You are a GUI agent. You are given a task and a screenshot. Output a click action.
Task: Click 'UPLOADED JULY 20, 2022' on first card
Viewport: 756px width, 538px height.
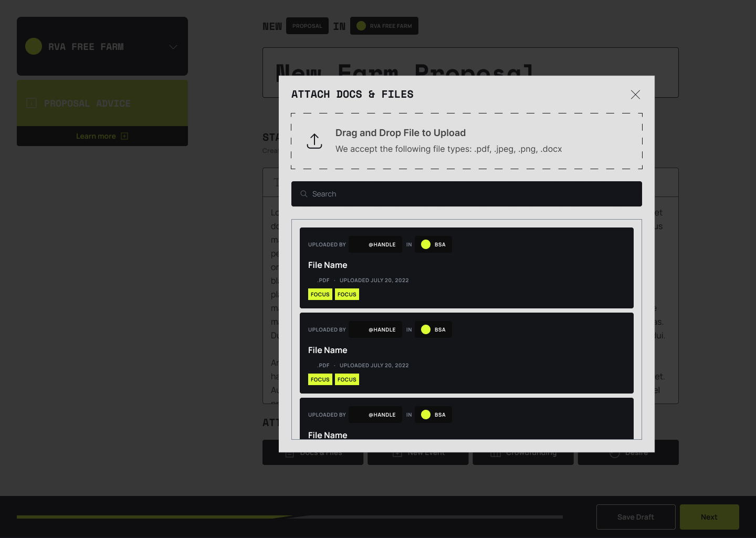374,280
